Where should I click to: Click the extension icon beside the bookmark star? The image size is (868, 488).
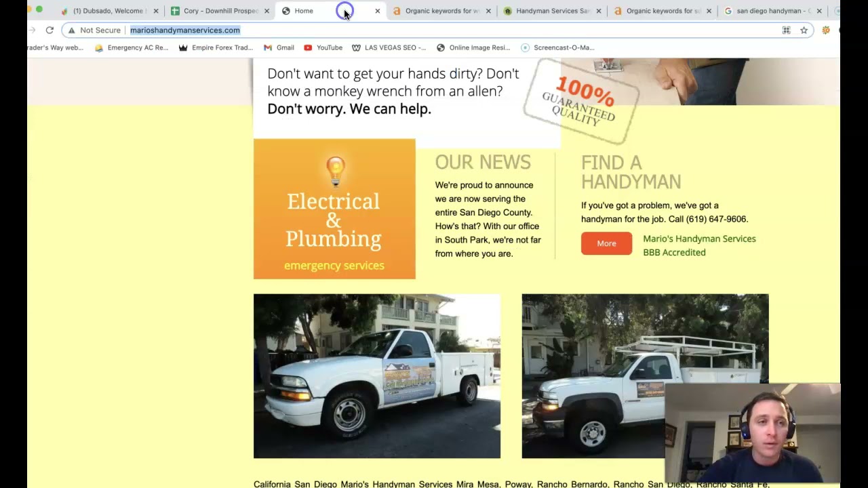tap(825, 30)
